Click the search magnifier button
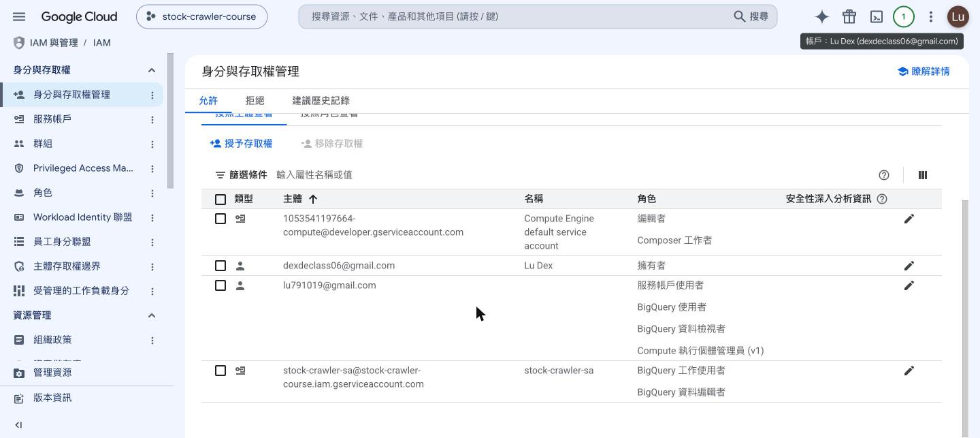Viewport: 980px width, 438px height. pos(751,16)
